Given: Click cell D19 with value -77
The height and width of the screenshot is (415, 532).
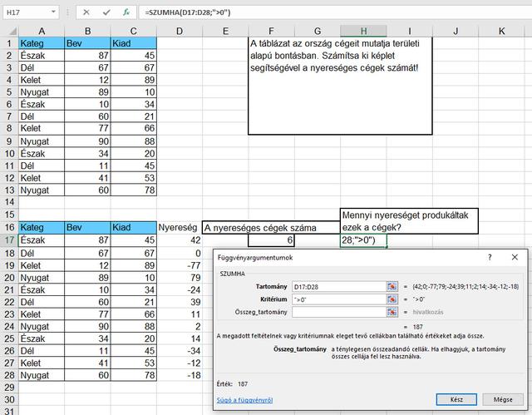Looking at the screenshot, I should click(180, 265).
